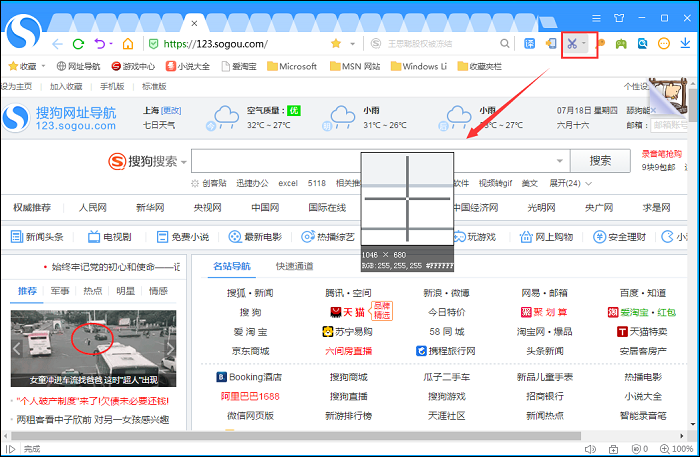700x457 pixels.
Task: Expand the favorites star dropdown arrow
Action: (x=353, y=44)
